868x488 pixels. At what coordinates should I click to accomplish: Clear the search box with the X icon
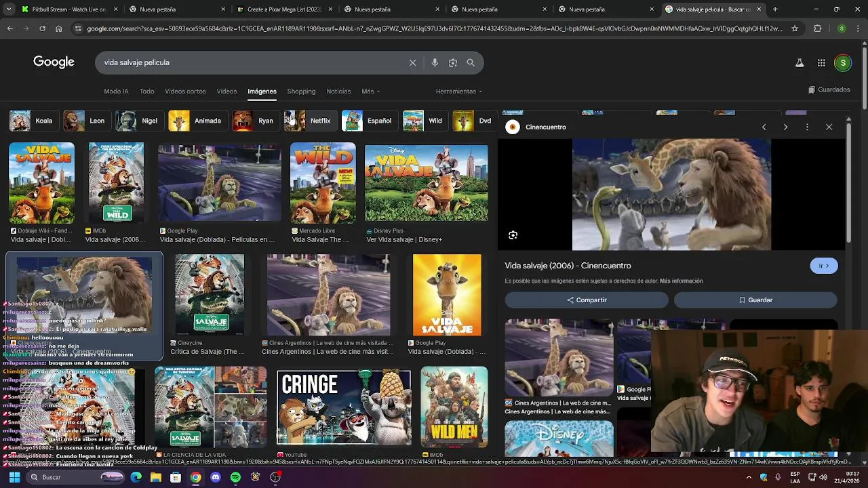(412, 62)
